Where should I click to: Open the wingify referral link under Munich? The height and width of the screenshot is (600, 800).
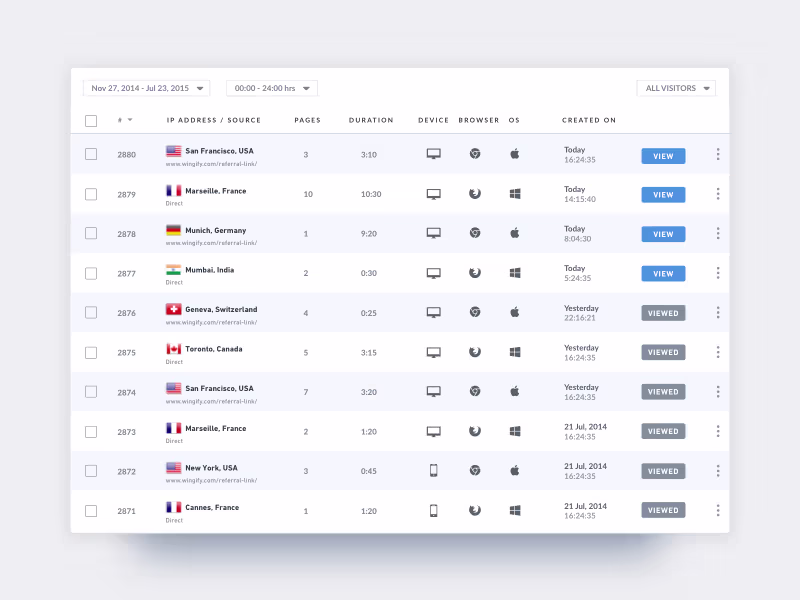pyautogui.click(x=211, y=243)
